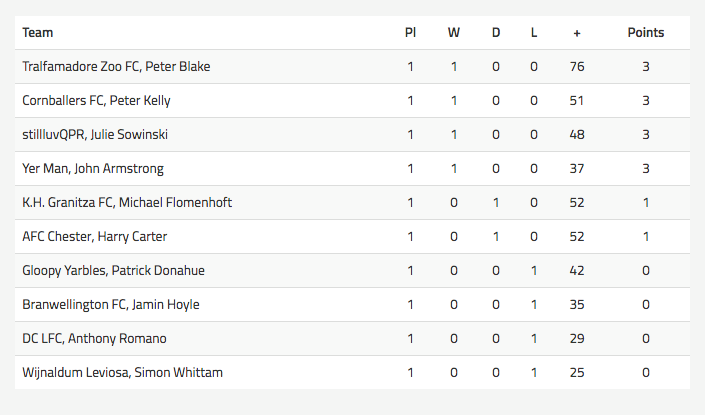This screenshot has height=415, width=705.
Task: Select the Pl column header
Action: tap(410, 33)
